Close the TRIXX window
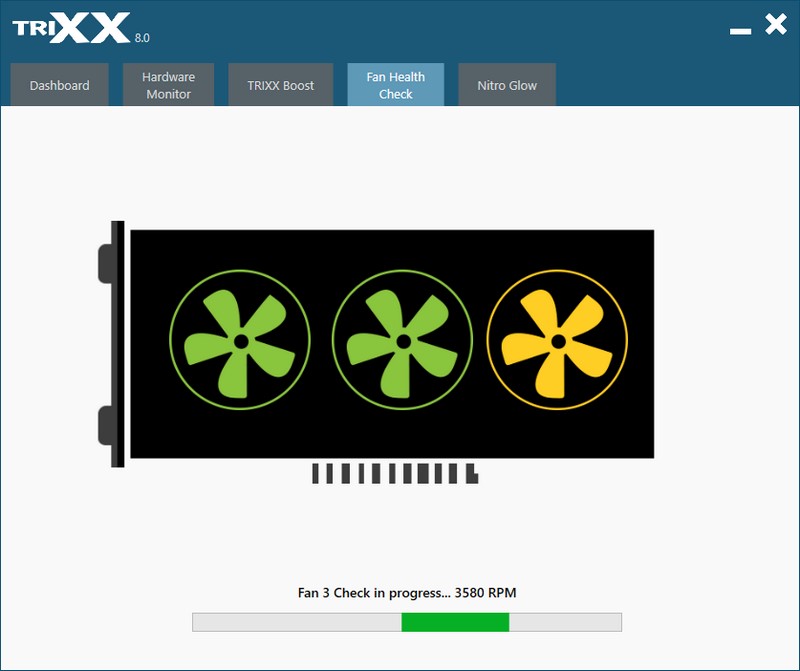 pos(776,24)
